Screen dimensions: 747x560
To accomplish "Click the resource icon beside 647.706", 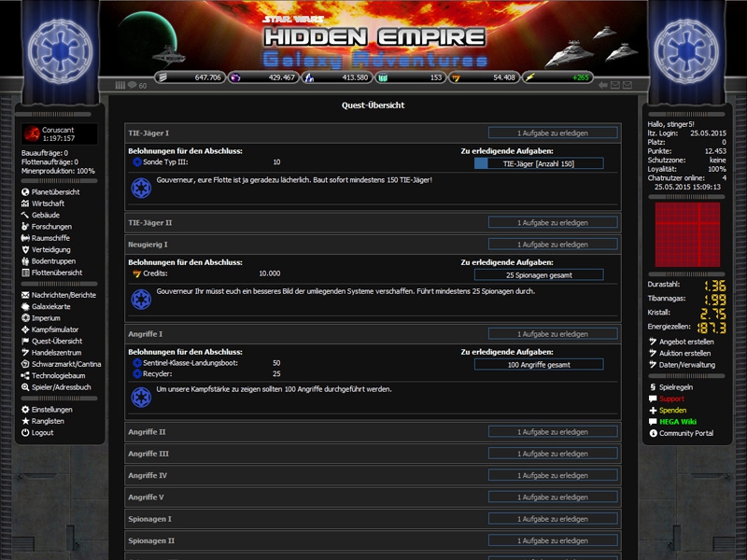I will click(x=162, y=77).
